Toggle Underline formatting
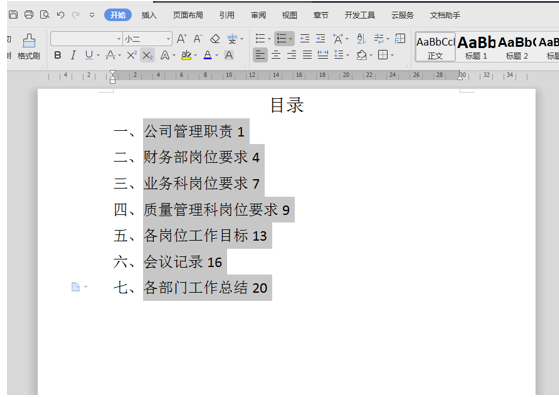Screen dimensions: 559x397 89,55
